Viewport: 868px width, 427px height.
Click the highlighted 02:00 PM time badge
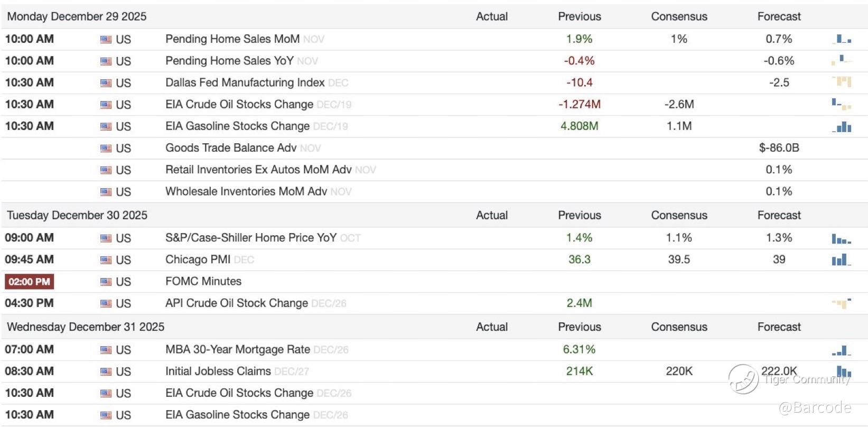click(30, 282)
